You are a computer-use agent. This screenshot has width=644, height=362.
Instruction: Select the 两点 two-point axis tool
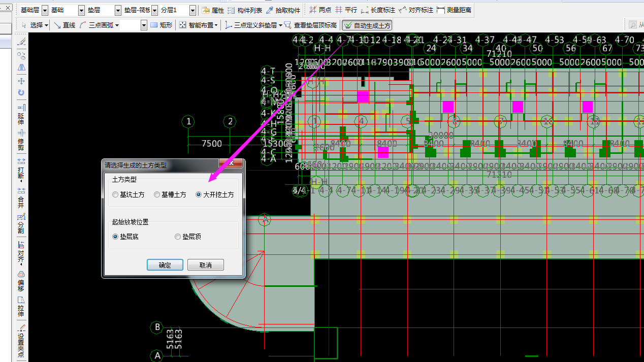pyautogui.click(x=320, y=10)
